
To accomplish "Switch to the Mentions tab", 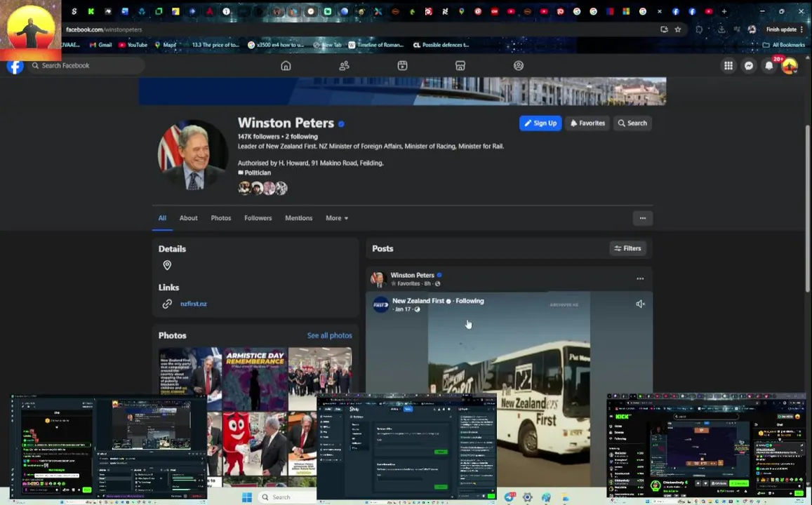I will (299, 218).
